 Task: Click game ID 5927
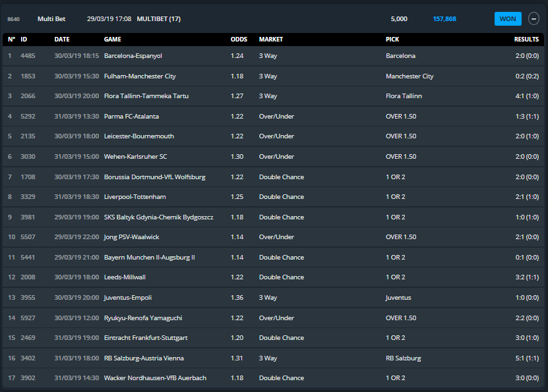(x=28, y=318)
